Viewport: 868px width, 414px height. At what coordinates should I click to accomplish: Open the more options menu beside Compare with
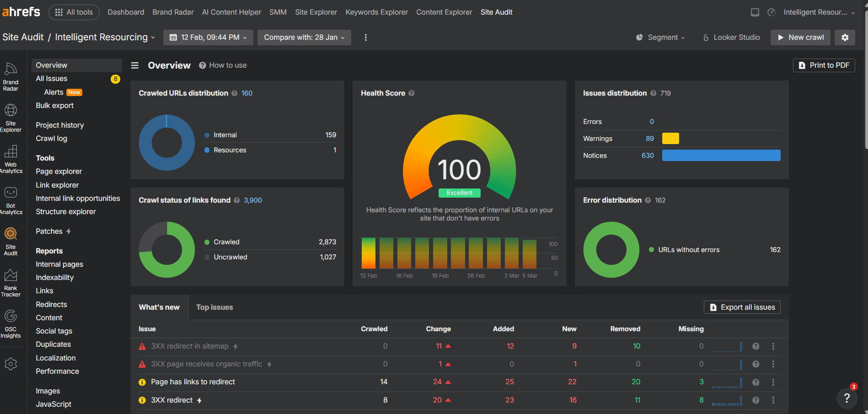[x=365, y=37]
